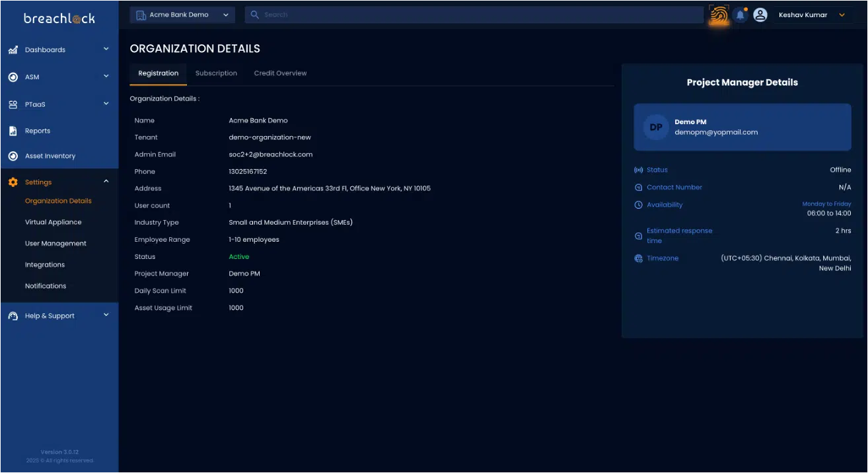868x473 pixels.
Task: Expand the ASM menu chevron
Action: click(106, 77)
